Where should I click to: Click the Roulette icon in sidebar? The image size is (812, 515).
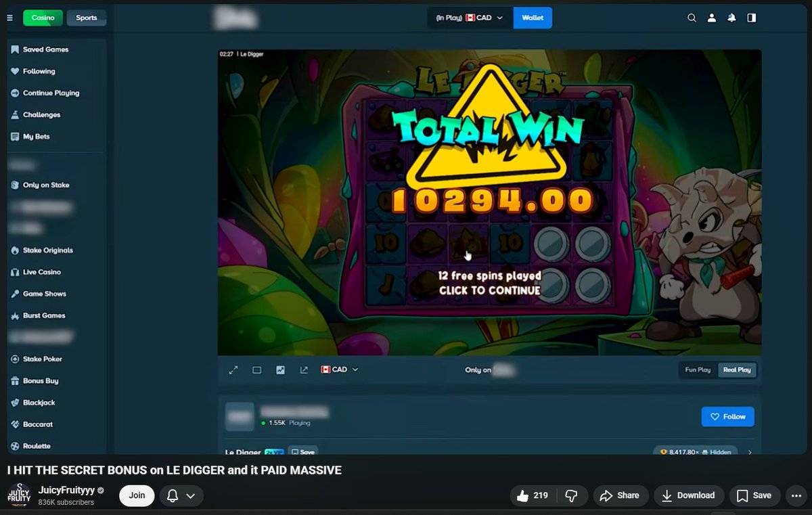16,446
